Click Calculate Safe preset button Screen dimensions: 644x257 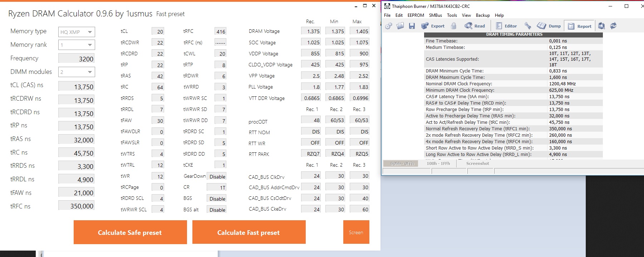click(x=130, y=232)
